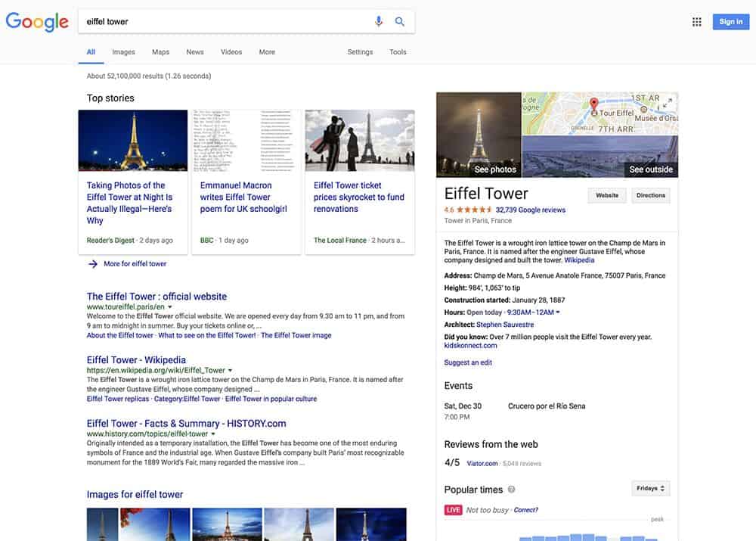Viewport: 756px width, 541px height.
Task: Open Category:Eiffel Tower sitelink
Action: pyautogui.click(x=187, y=399)
